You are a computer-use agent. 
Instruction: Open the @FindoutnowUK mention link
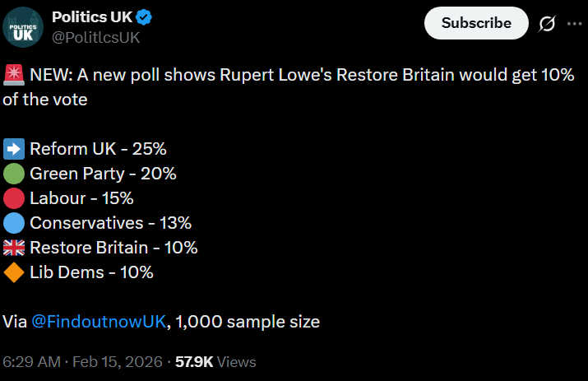click(x=99, y=322)
